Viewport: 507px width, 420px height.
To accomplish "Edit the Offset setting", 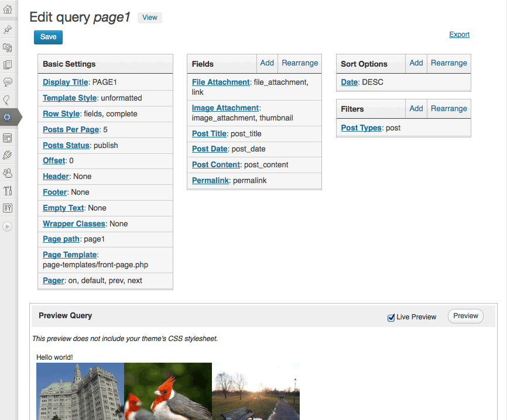I will coord(54,160).
